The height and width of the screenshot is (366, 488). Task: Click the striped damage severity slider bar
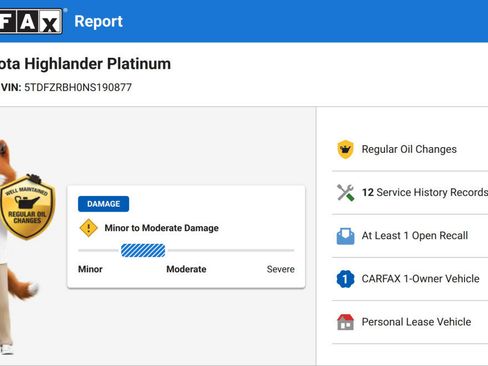[x=143, y=250]
